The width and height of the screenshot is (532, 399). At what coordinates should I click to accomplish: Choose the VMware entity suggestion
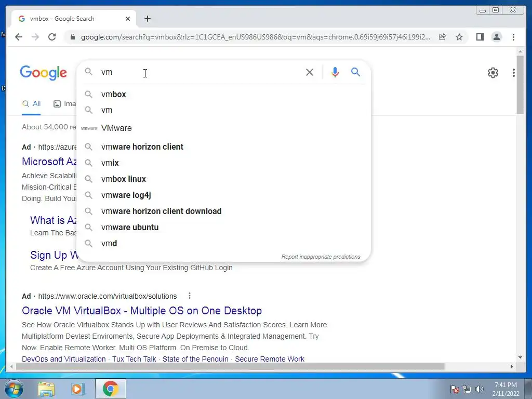pyautogui.click(x=224, y=128)
